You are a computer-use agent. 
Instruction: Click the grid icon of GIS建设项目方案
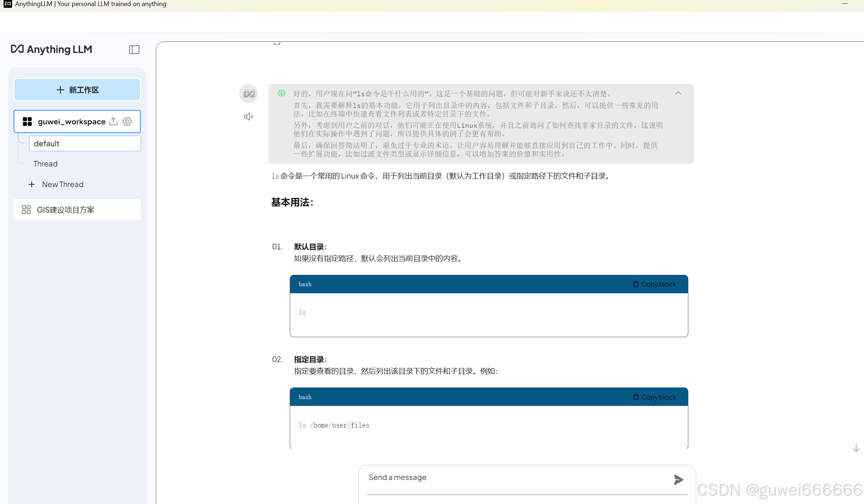[x=26, y=210]
